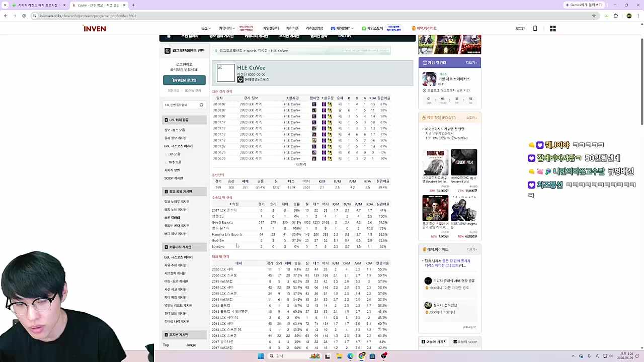The image size is (644, 362).
Task: Click the home icon in the dark navigation bar
Action: 169,37
